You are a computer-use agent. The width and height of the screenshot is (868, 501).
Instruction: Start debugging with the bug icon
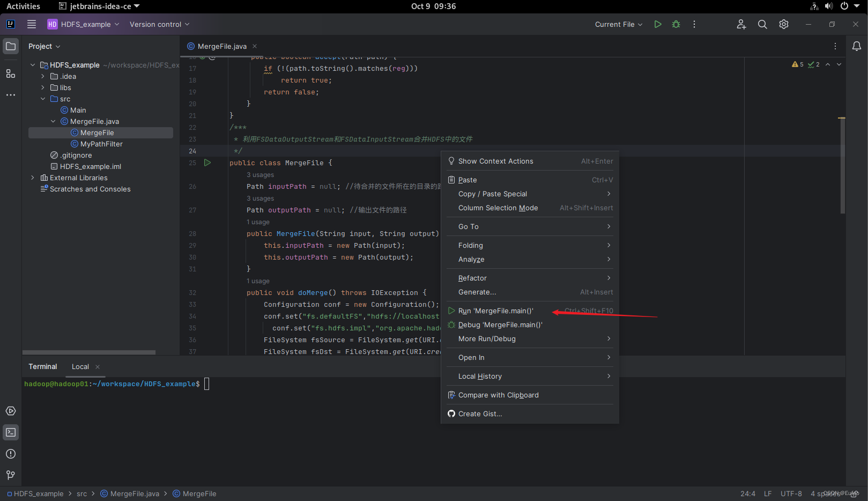[676, 24]
